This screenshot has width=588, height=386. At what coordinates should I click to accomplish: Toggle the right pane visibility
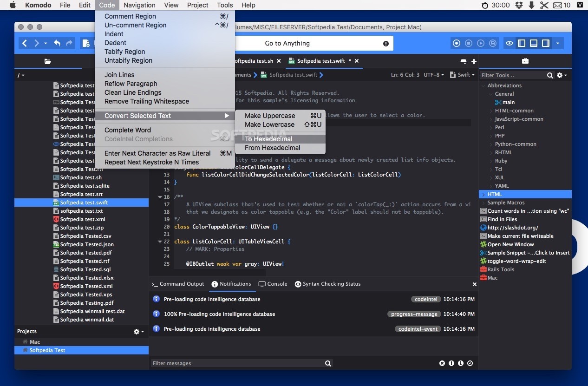pos(545,43)
